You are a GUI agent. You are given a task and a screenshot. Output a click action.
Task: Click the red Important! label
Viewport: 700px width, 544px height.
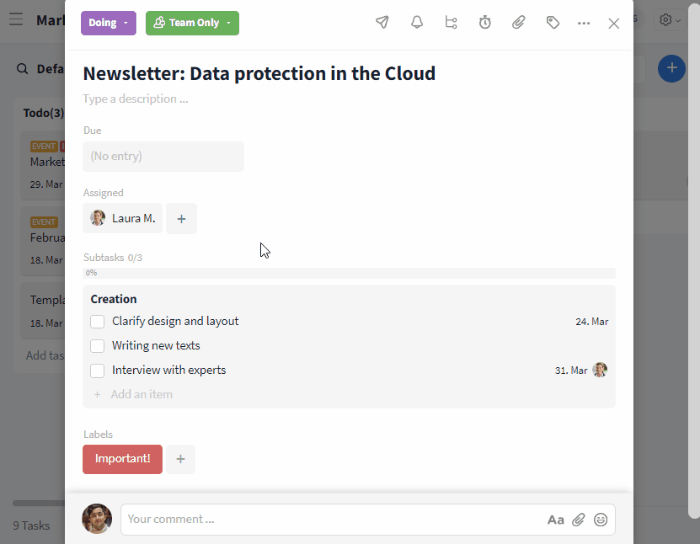pos(122,459)
